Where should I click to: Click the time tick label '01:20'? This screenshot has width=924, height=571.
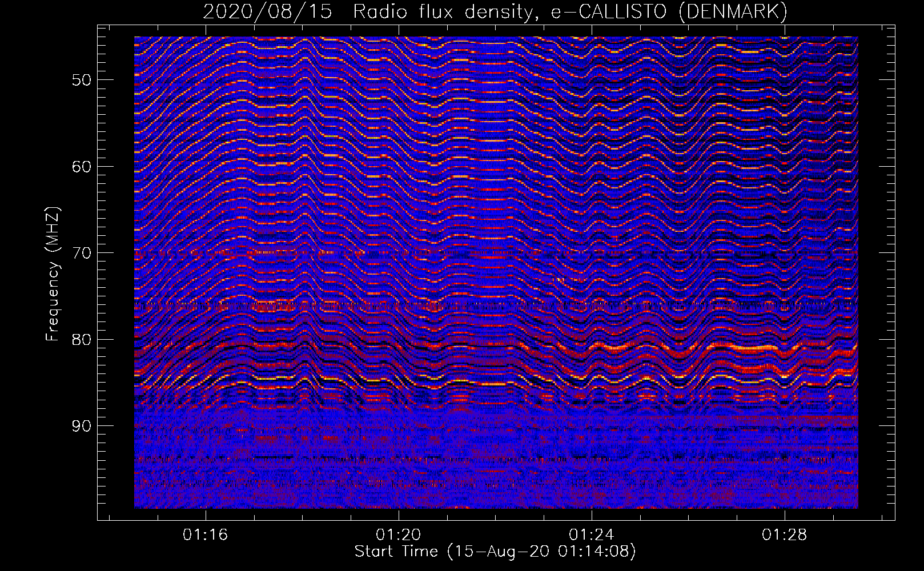click(x=398, y=534)
